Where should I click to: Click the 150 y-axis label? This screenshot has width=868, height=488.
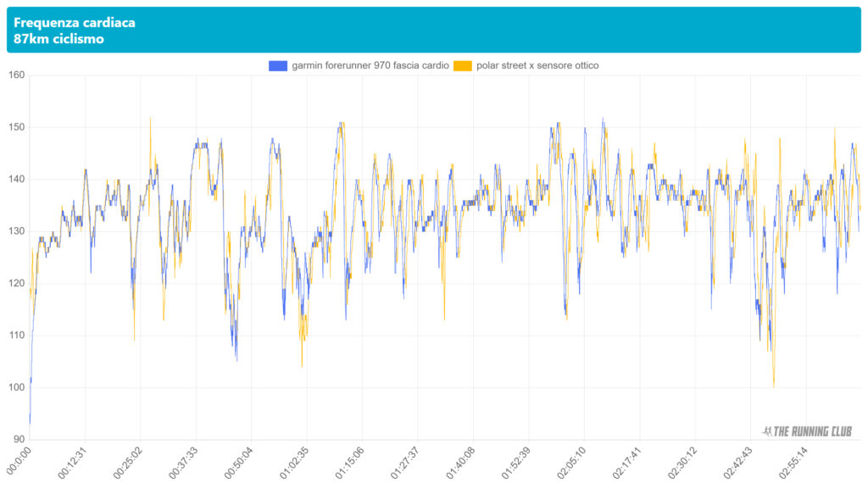(17, 127)
